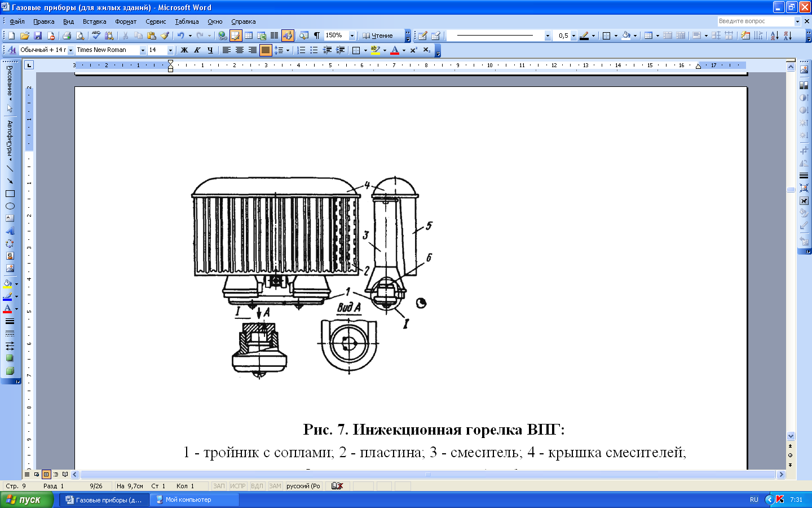Open the Правка menu

click(43, 21)
